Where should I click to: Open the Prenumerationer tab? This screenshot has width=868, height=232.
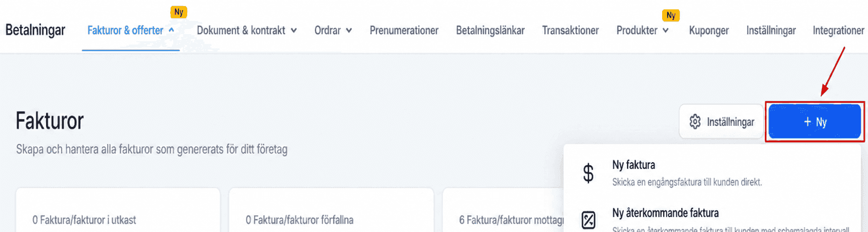coord(404,30)
